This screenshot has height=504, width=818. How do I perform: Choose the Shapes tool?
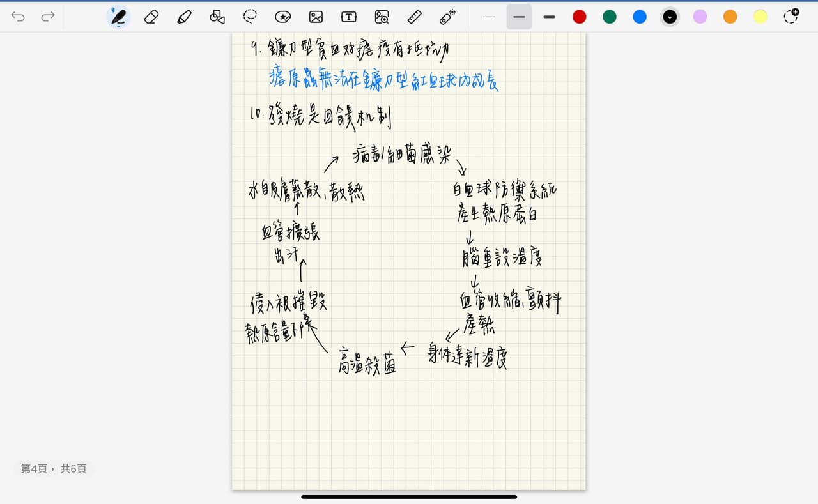[217, 17]
